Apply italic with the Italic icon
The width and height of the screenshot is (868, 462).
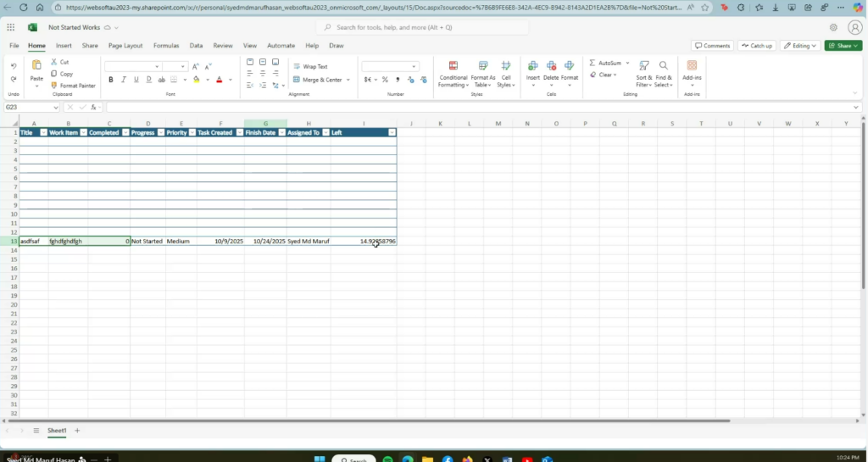(x=124, y=80)
